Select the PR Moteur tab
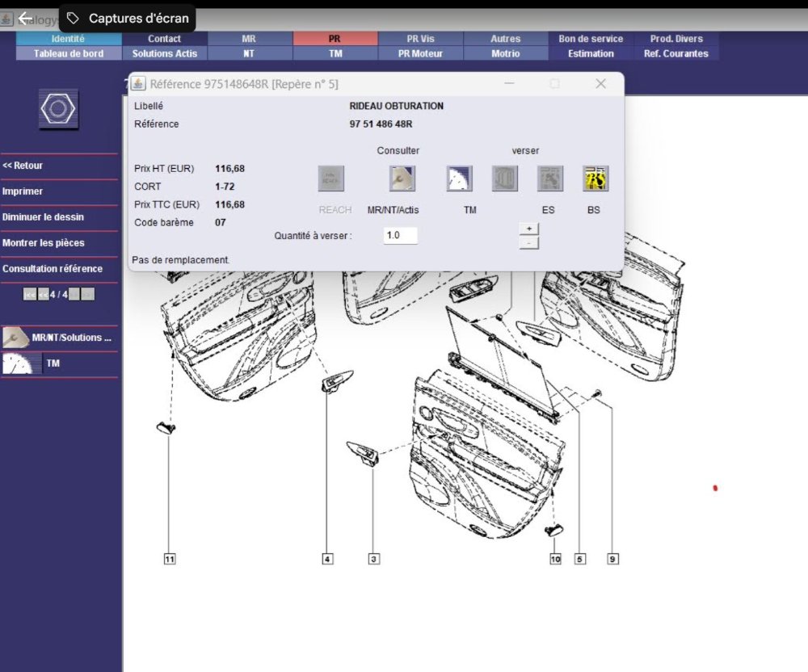The width and height of the screenshot is (808, 672). (x=420, y=53)
